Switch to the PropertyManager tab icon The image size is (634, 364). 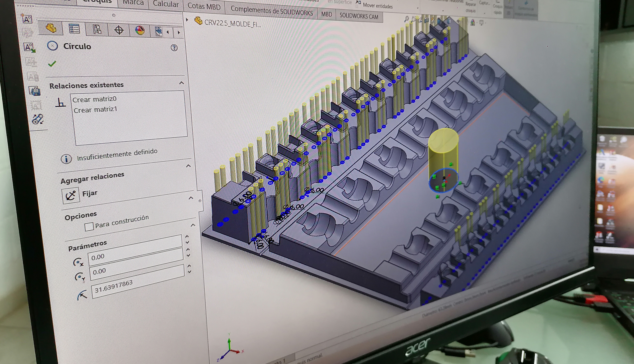(x=74, y=29)
